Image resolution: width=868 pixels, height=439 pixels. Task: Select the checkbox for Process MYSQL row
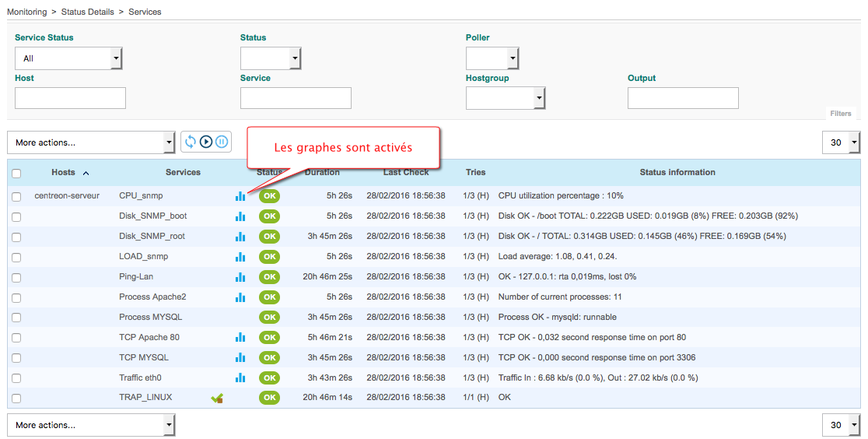pyautogui.click(x=16, y=318)
